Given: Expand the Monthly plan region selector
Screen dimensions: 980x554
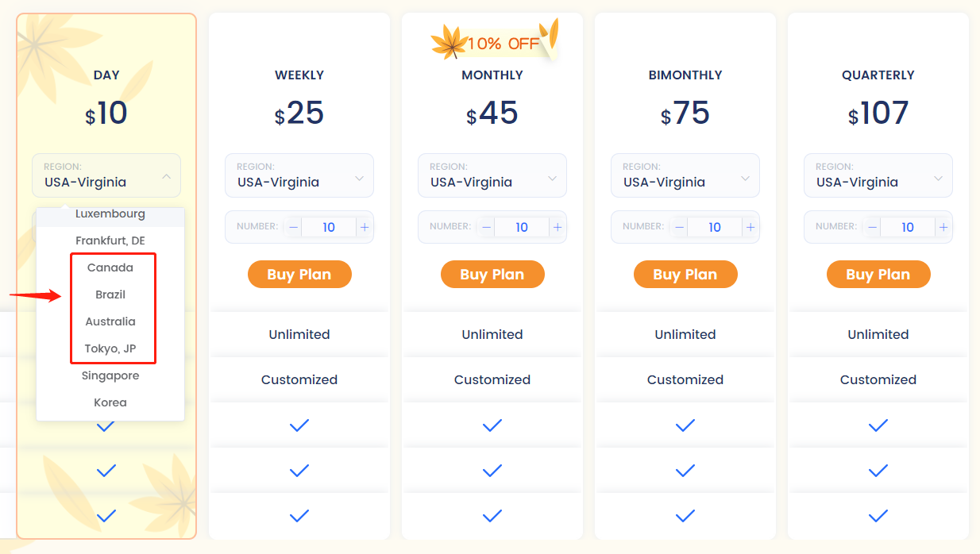Looking at the screenshot, I should pyautogui.click(x=492, y=175).
